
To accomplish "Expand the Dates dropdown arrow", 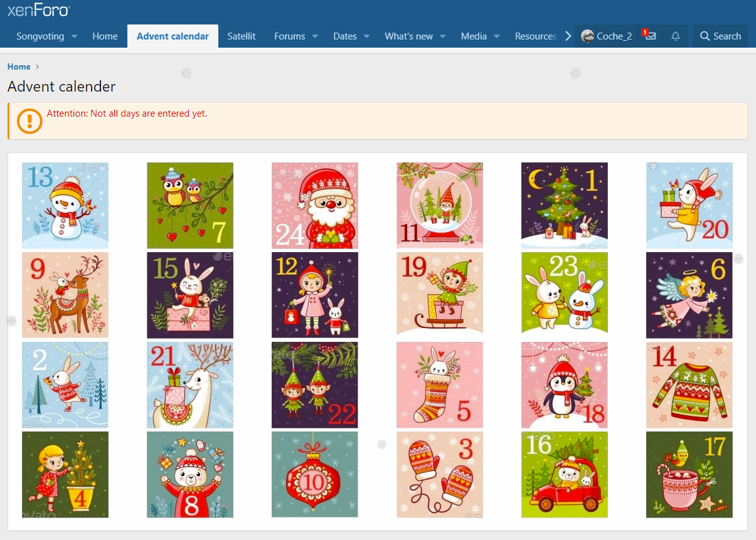I will (x=367, y=36).
